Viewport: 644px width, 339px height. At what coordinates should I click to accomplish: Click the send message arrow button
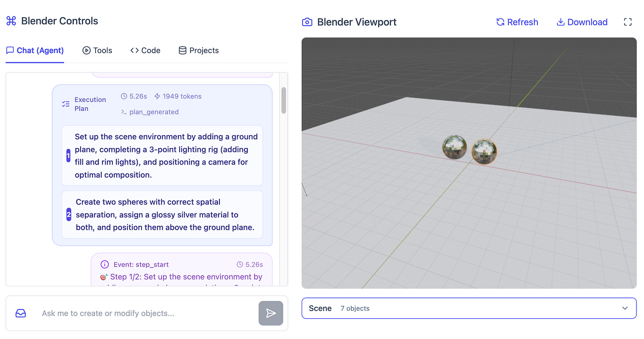tap(271, 313)
